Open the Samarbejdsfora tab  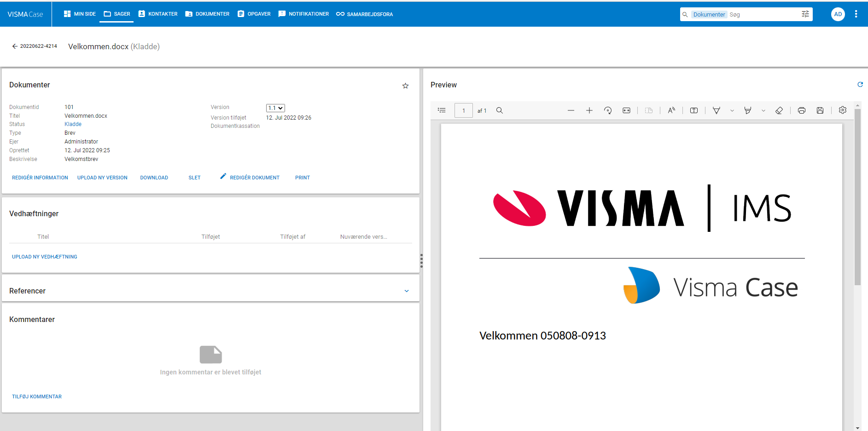(365, 14)
